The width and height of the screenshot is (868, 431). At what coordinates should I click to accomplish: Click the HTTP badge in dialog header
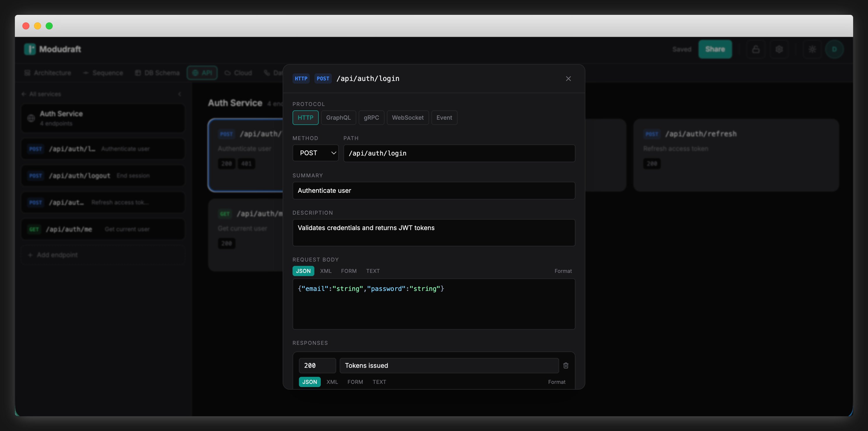(301, 79)
